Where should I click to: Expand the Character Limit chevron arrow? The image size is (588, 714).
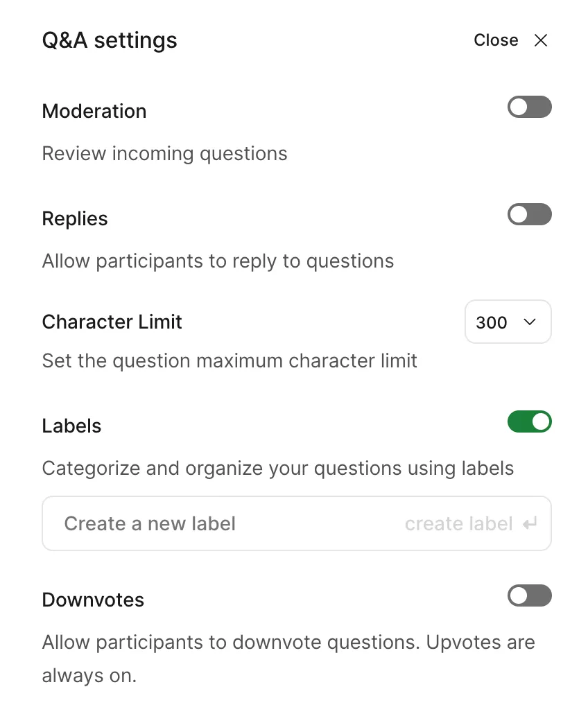[530, 322]
